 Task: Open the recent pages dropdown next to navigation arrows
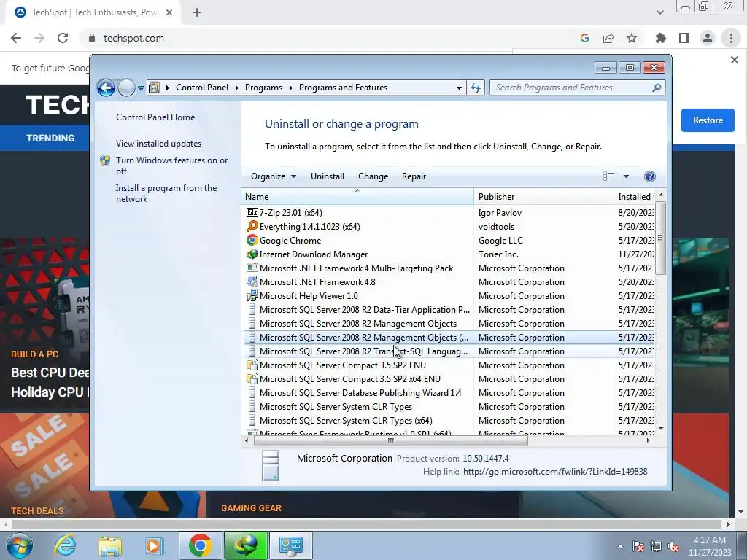click(141, 88)
